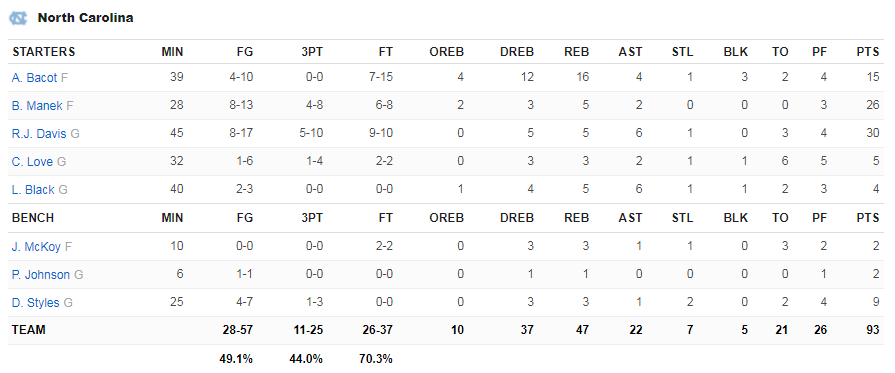Click the North Carolina team logo icon

click(x=18, y=18)
